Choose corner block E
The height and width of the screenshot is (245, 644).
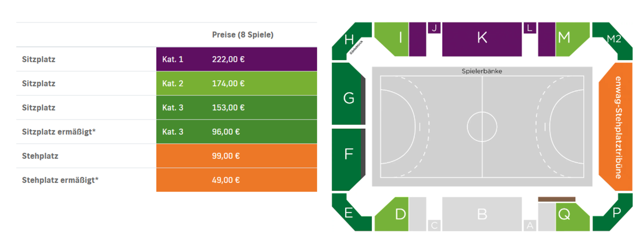click(352, 213)
